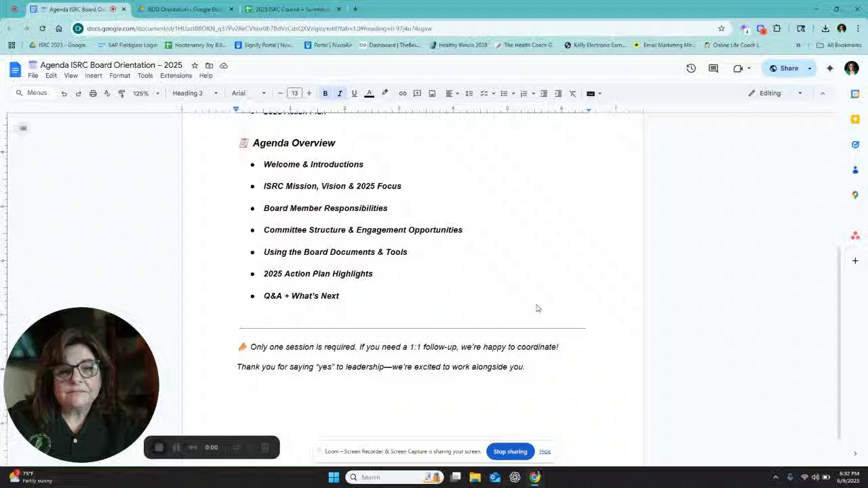Image resolution: width=868 pixels, height=488 pixels.
Task: Search the menus field
Action: [33, 94]
